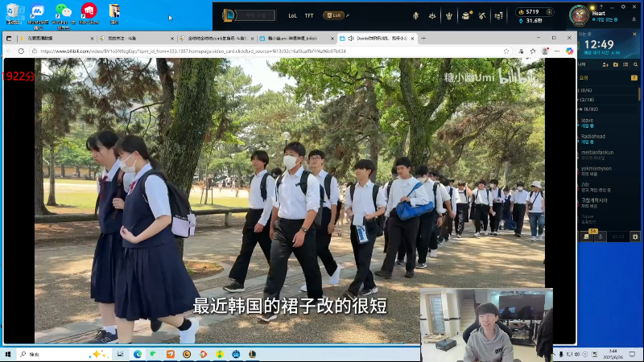Close the active Doinb video tab
Screen dimensions: 644x362
(412, 38)
